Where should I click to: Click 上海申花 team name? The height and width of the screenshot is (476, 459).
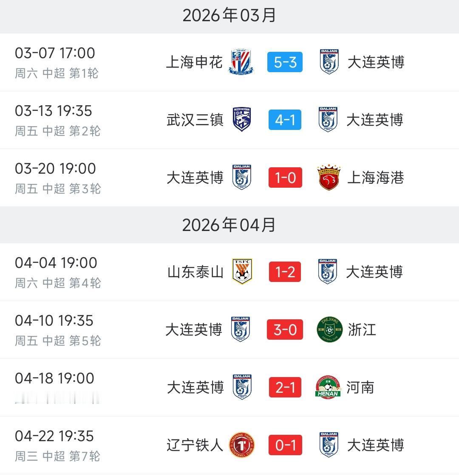[194, 62]
